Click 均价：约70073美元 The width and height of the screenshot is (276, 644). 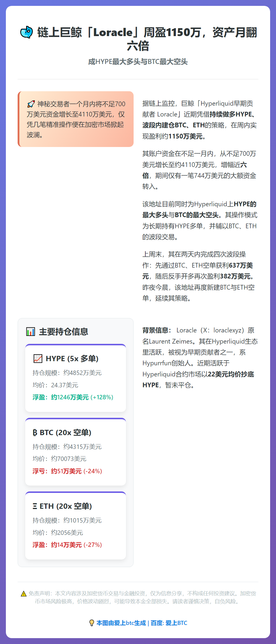coord(59,459)
